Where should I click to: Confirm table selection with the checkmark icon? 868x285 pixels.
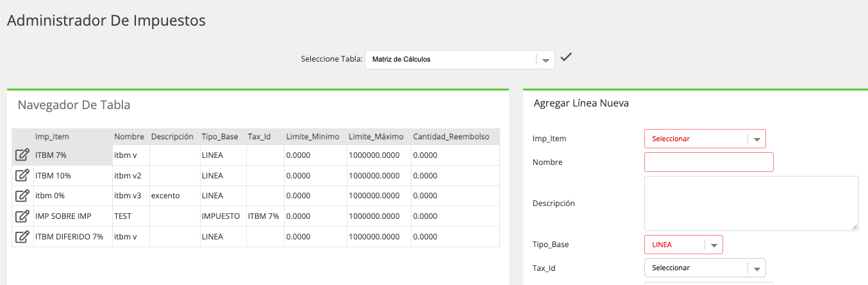point(565,58)
